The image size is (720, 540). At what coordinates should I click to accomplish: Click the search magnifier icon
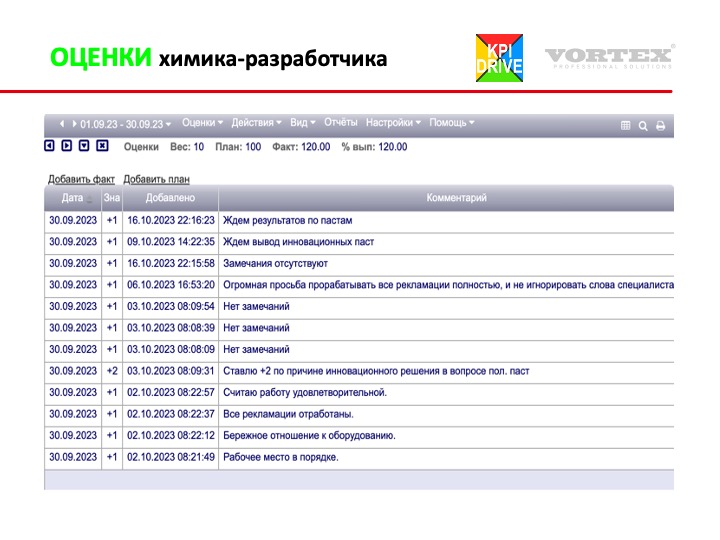coord(643,125)
